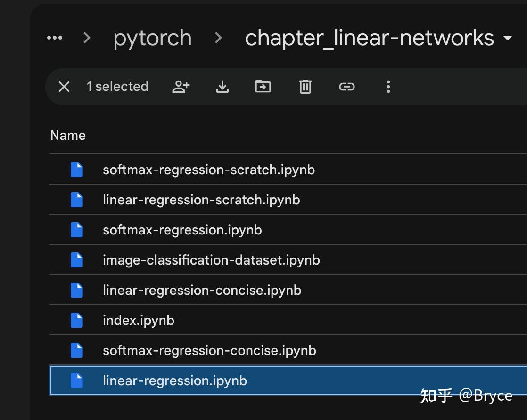This screenshot has height=420, width=527.
Task: Sort files by clicking the Name column header
Action: pos(68,136)
